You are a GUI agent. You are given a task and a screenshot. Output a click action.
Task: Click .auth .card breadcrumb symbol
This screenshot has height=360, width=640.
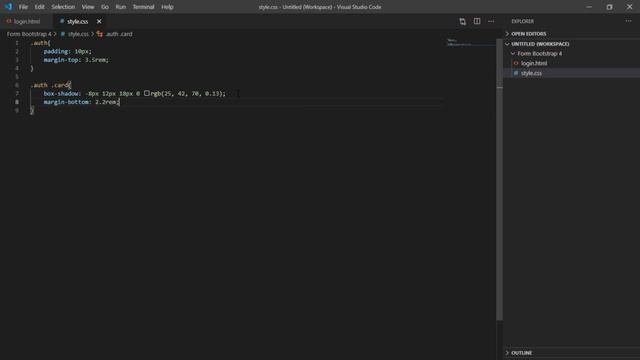point(119,34)
